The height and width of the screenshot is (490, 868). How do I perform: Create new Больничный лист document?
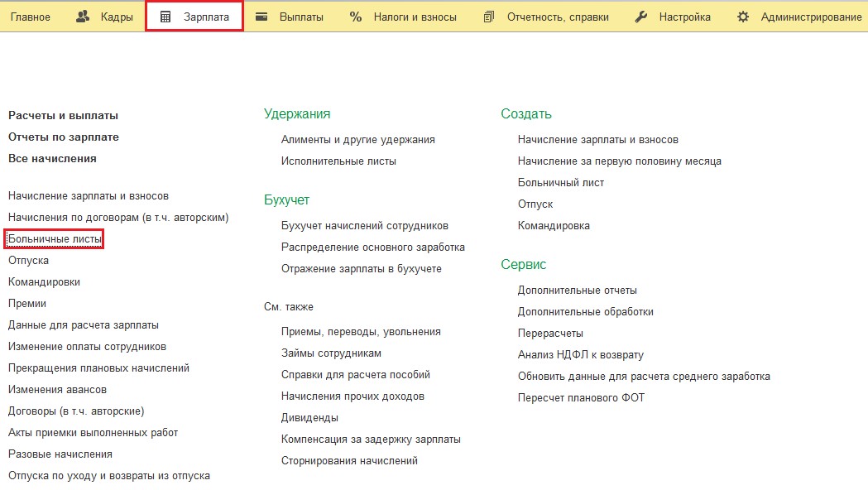560,183
